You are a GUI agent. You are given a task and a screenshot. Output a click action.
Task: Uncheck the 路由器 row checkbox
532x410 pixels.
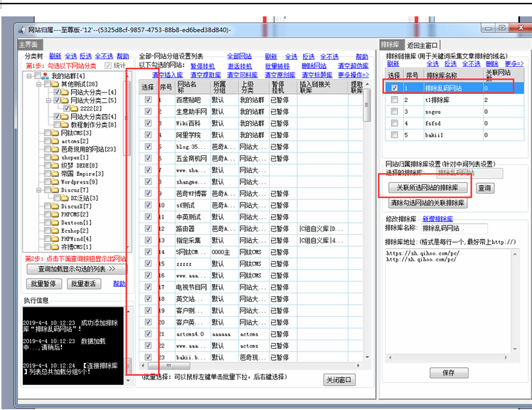148,228
